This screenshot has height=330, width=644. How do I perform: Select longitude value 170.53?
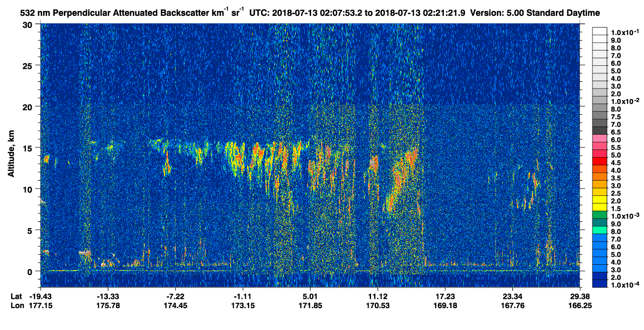click(x=377, y=305)
